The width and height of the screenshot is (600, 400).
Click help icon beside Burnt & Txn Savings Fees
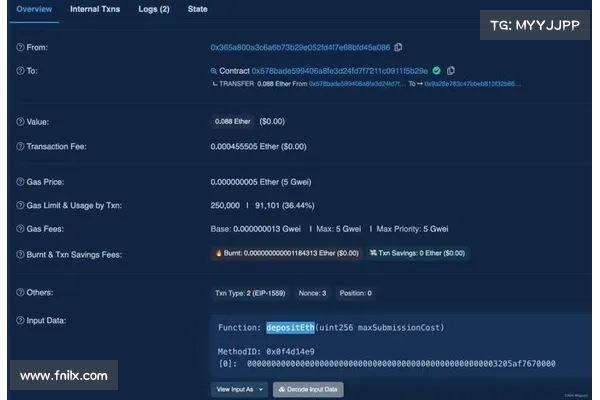pos(20,254)
